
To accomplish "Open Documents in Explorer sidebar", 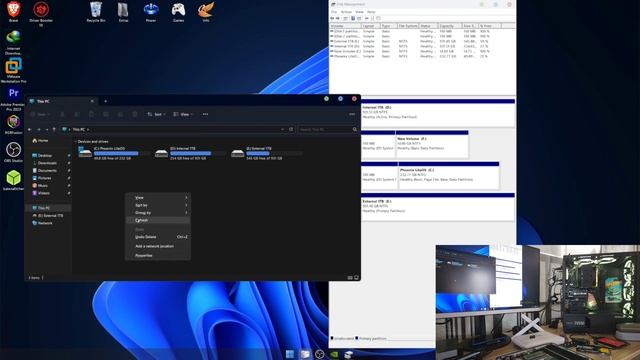I will (47, 171).
